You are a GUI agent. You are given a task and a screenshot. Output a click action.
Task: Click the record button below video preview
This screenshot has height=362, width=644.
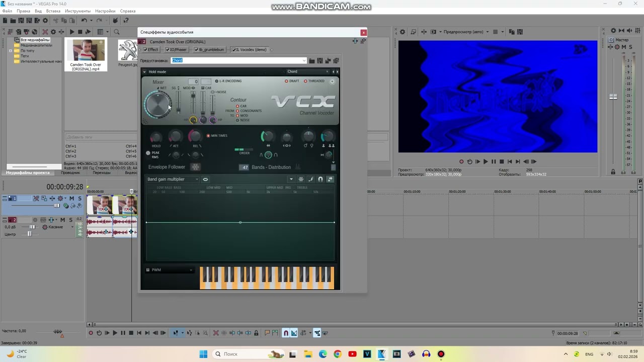pyautogui.click(x=461, y=161)
